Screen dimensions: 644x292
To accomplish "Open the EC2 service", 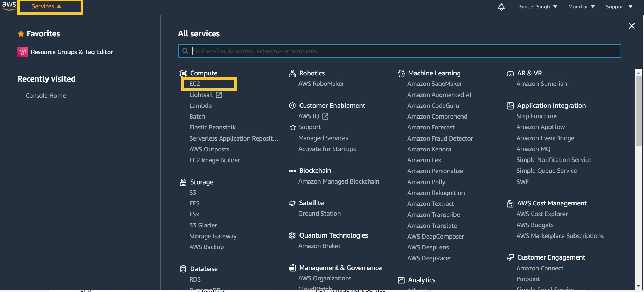I will pos(194,84).
